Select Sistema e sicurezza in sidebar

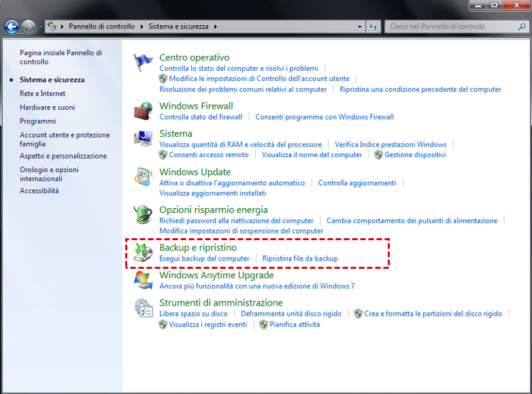(52, 80)
